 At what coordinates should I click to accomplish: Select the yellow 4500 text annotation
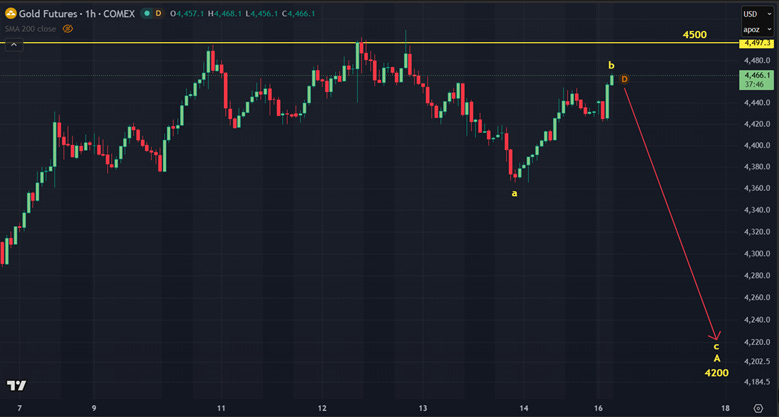tap(695, 35)
